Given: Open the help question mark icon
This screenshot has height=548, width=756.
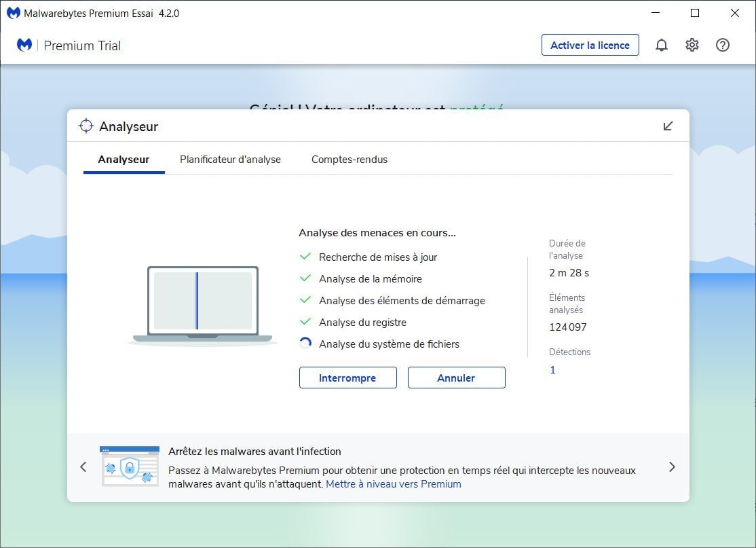Looking at the screenshot, I should (722, 45).
